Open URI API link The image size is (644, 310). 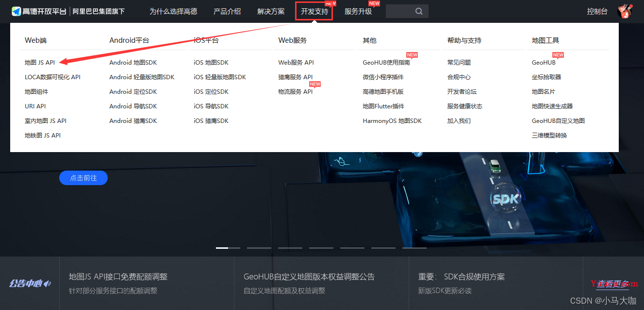tap(35, 106)
